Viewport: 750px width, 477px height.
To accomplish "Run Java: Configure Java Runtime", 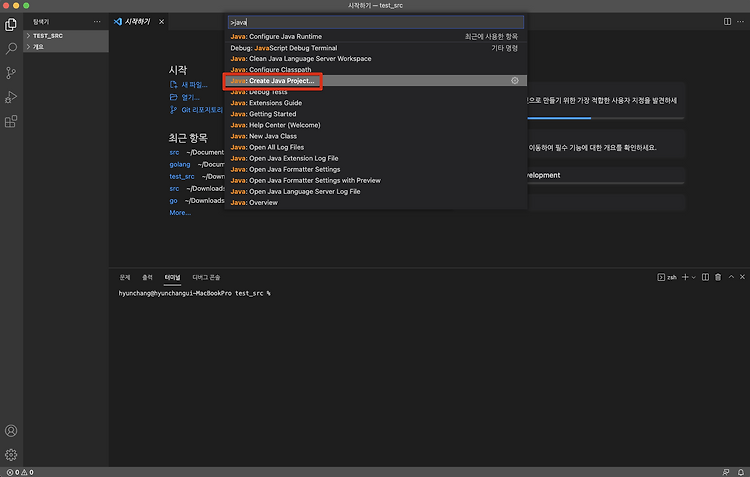I will 376,36.
